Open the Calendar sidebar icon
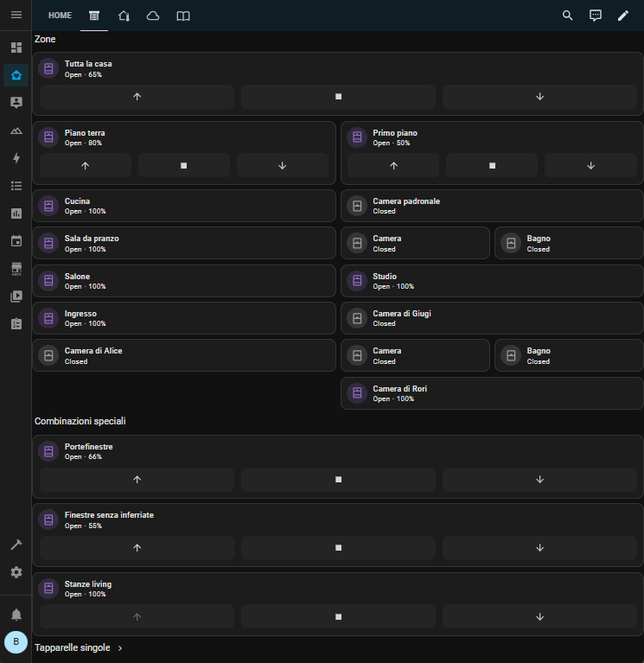The image size is (644, 663). [x=16, y=241]
